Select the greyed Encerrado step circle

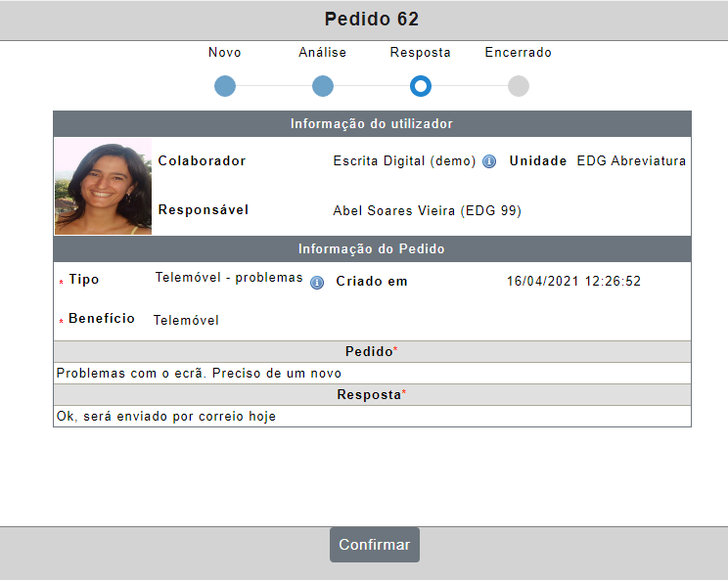point(519,86)
